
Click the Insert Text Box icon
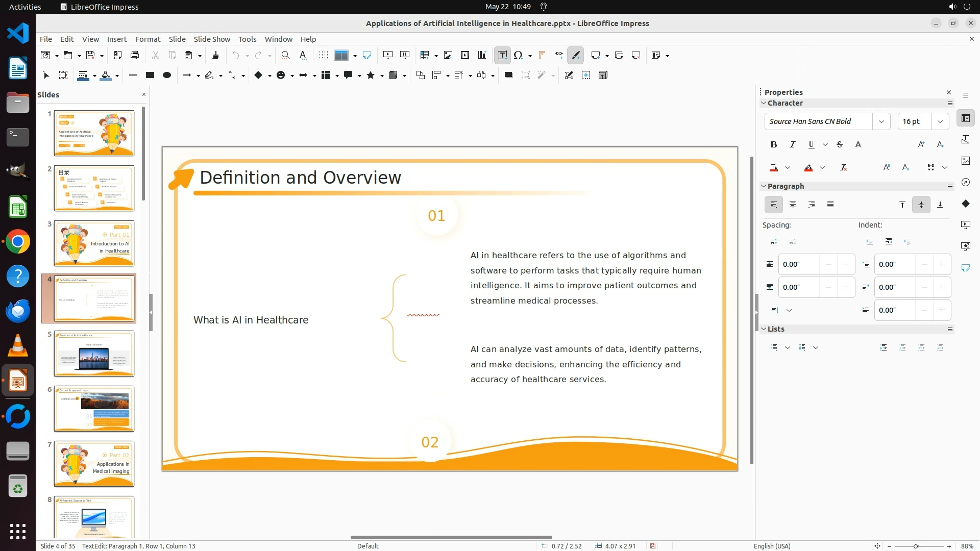coord(502,55)
